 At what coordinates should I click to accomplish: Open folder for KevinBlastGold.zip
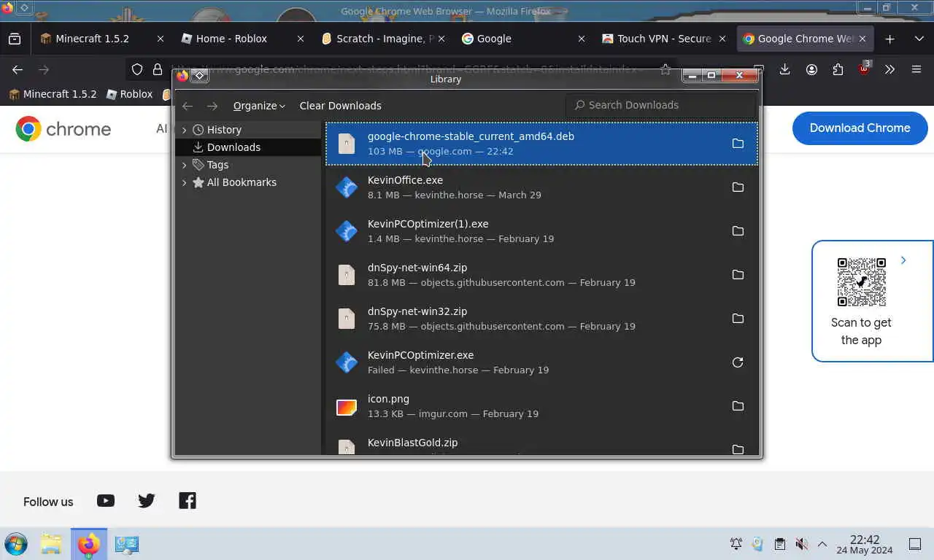tap(738, 449)
